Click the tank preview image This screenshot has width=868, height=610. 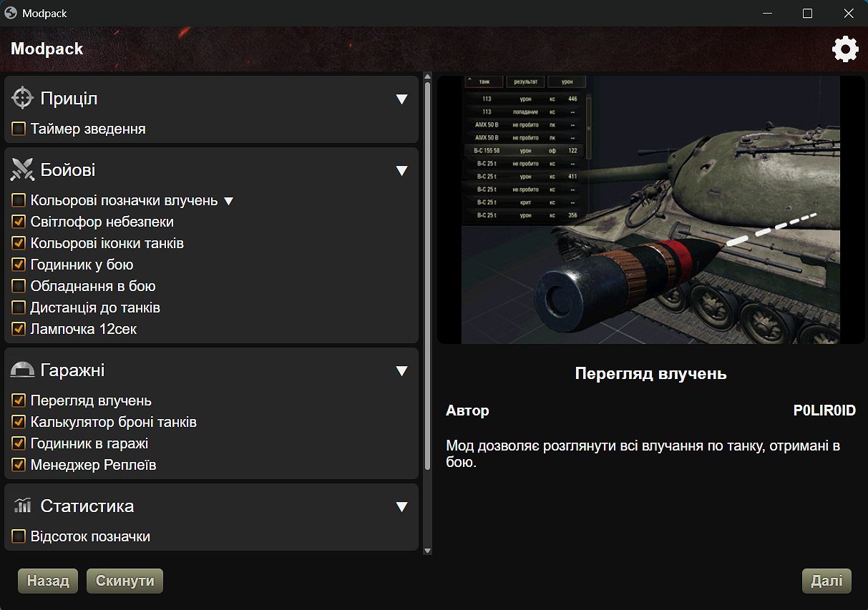point(650,210)
